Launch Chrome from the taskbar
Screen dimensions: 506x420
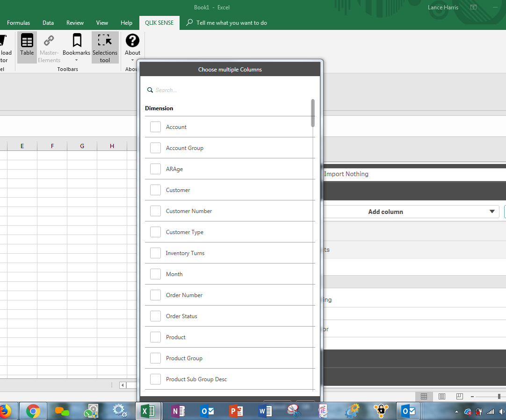coord(33,411)
